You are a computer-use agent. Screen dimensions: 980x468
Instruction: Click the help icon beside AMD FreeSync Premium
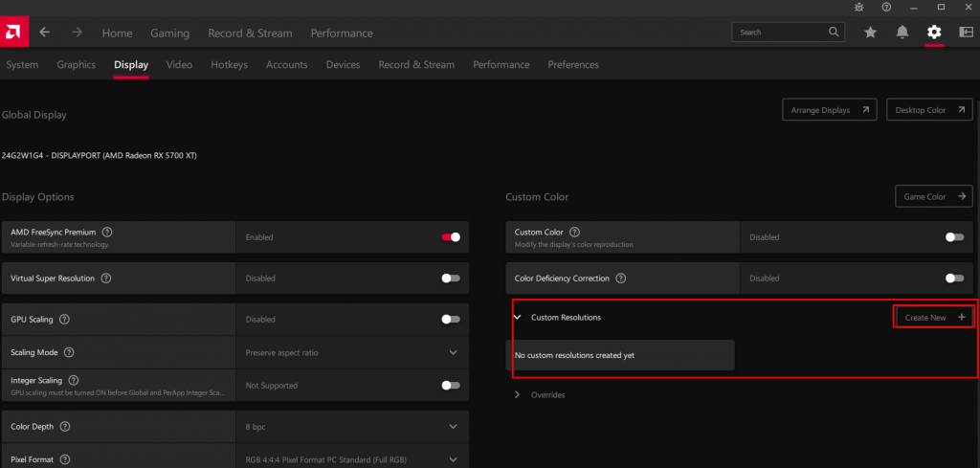[107, 232]
